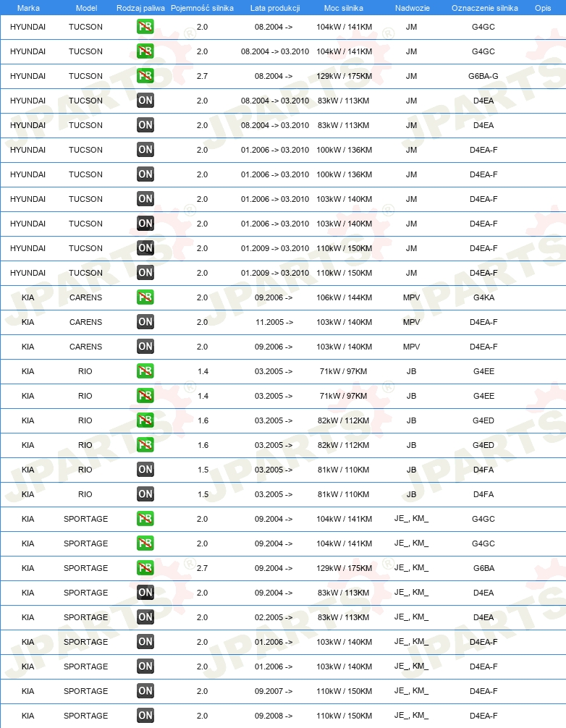Screen dimensions: 566x728
Task: Select the 02.2005 -> production date cell
Action: [274, 617]
